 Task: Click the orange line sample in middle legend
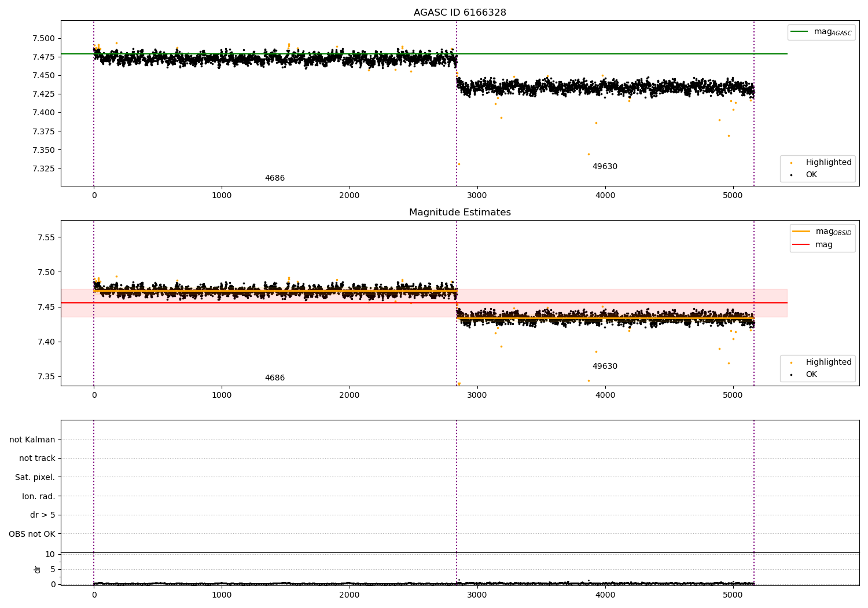pyautogui.click(x=801, y=232)
